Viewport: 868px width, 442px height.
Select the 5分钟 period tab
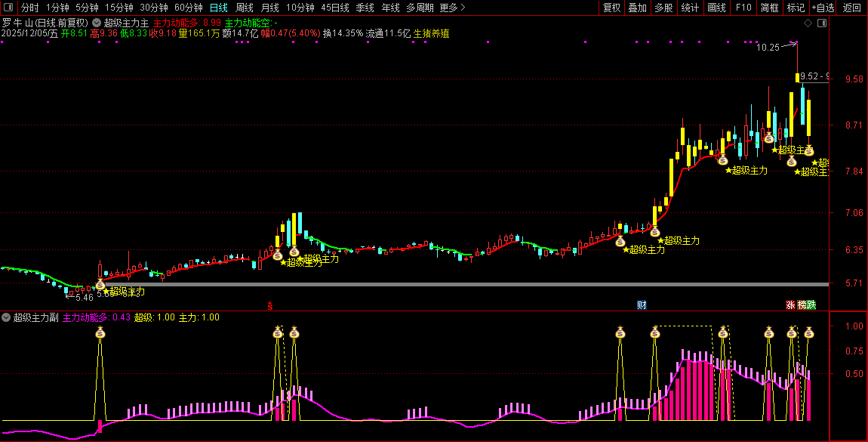point(87,8)
